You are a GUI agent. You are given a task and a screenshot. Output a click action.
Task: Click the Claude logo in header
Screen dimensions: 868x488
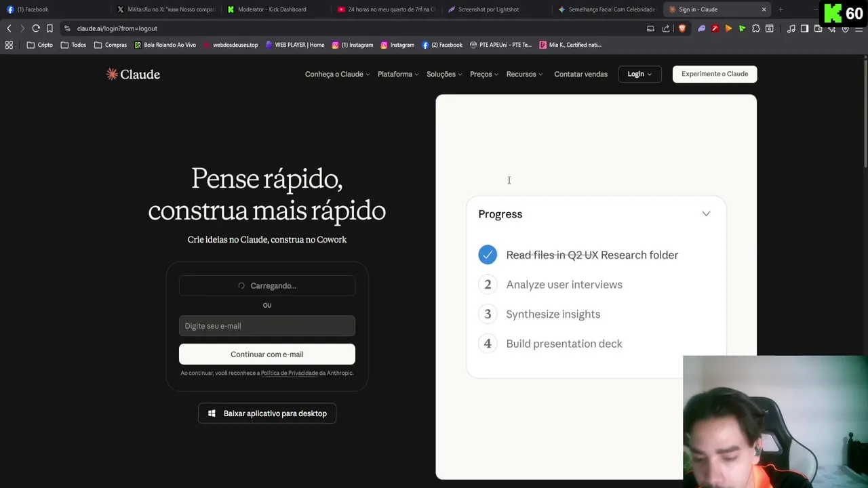pos(133,74)
